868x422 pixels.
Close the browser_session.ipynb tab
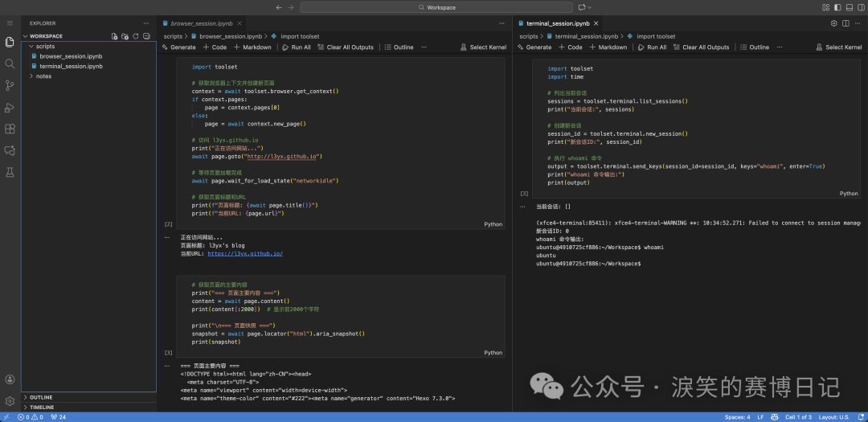click(x=240, y=23)
